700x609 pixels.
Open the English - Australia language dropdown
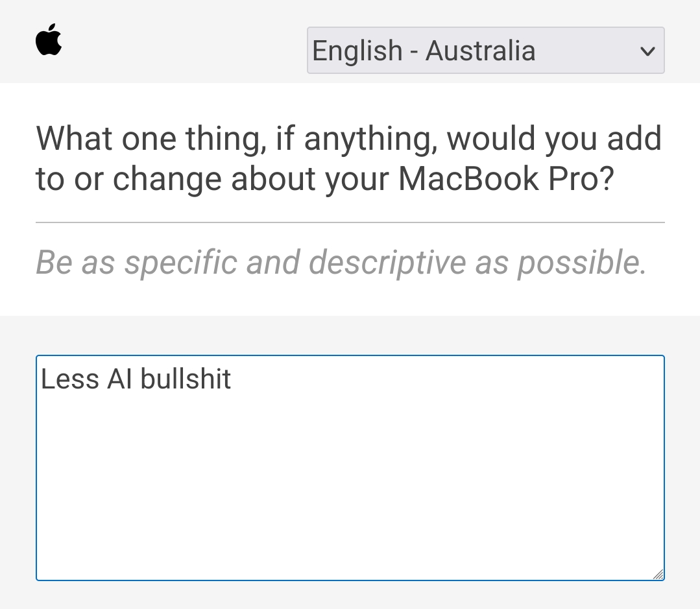click(486, 51)
